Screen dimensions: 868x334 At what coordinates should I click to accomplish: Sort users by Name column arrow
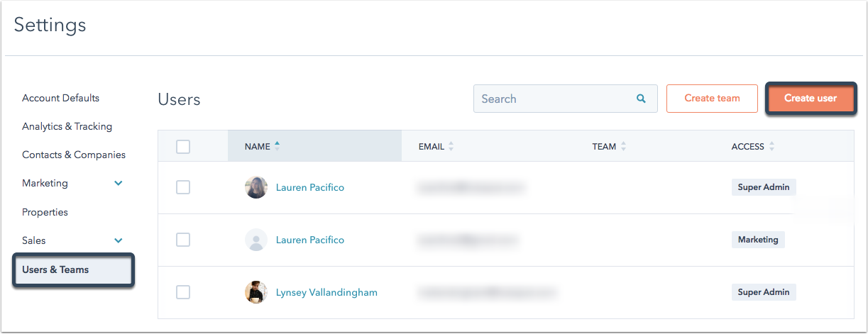pyautogui.click(x=277, y=145)
